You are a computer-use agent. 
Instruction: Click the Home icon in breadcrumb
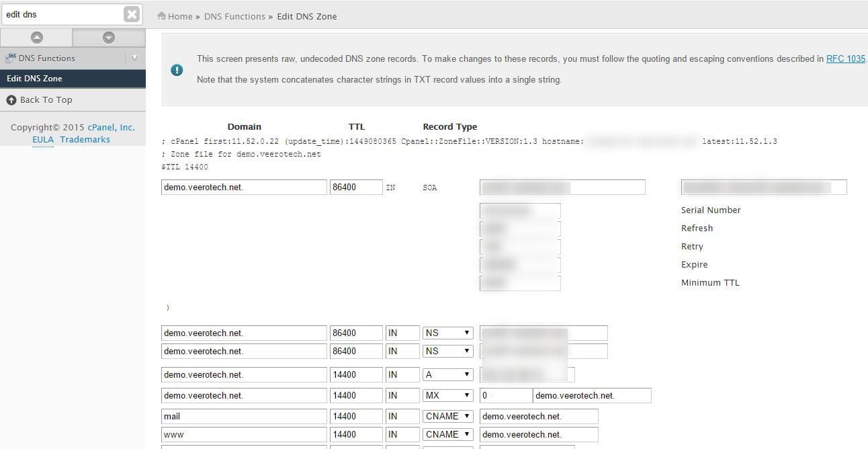coord(161,16)
